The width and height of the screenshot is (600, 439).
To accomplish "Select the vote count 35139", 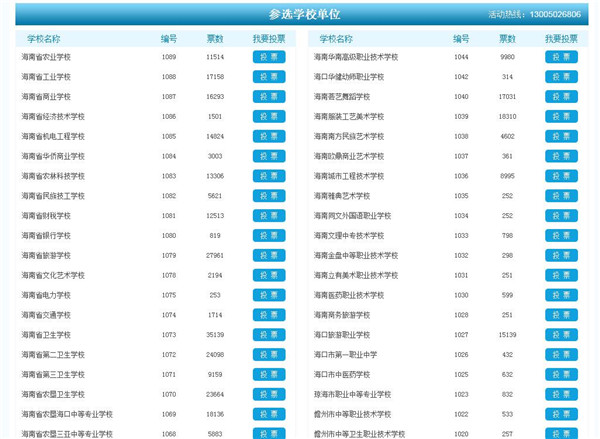I will (x=215, y=335).
